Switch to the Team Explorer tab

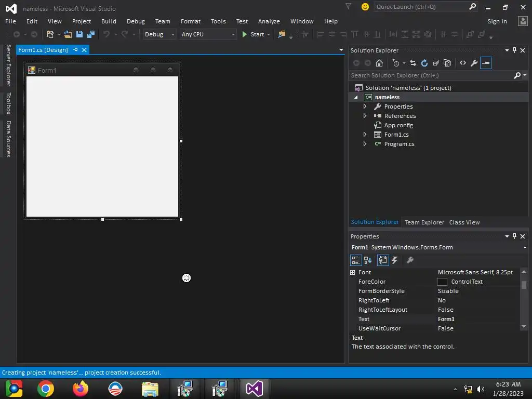click(x=424, y=222)
